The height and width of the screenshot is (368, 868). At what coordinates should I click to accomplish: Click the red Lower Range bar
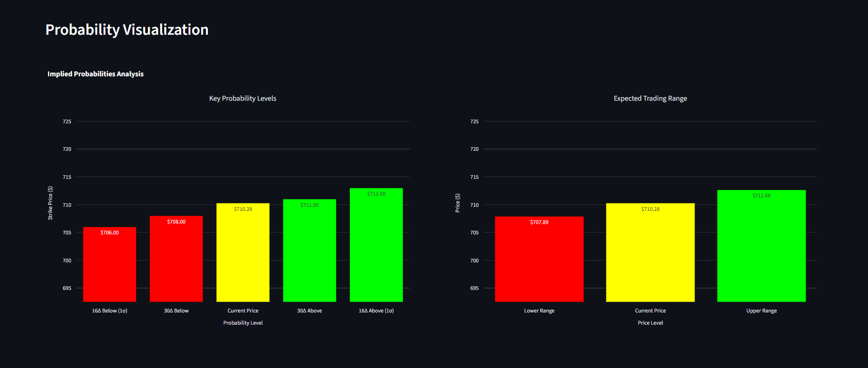point(539,262)
